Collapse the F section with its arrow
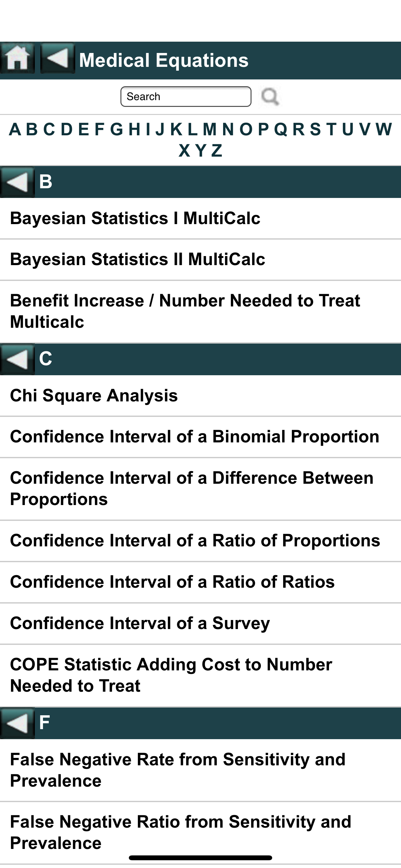 17,723
